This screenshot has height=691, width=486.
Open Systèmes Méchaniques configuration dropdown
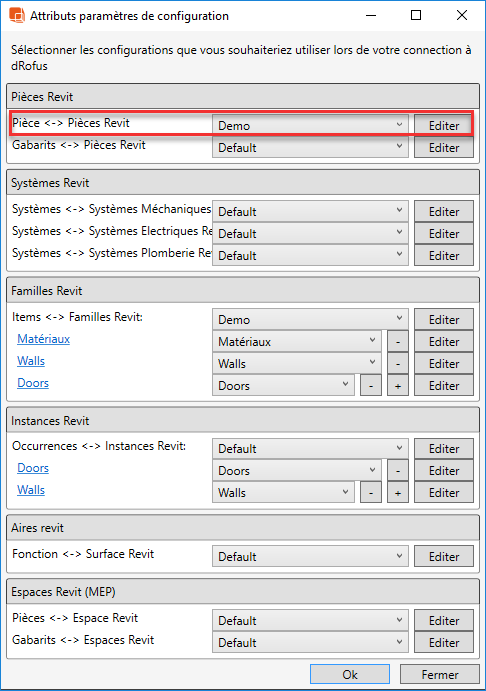point(310,212)
